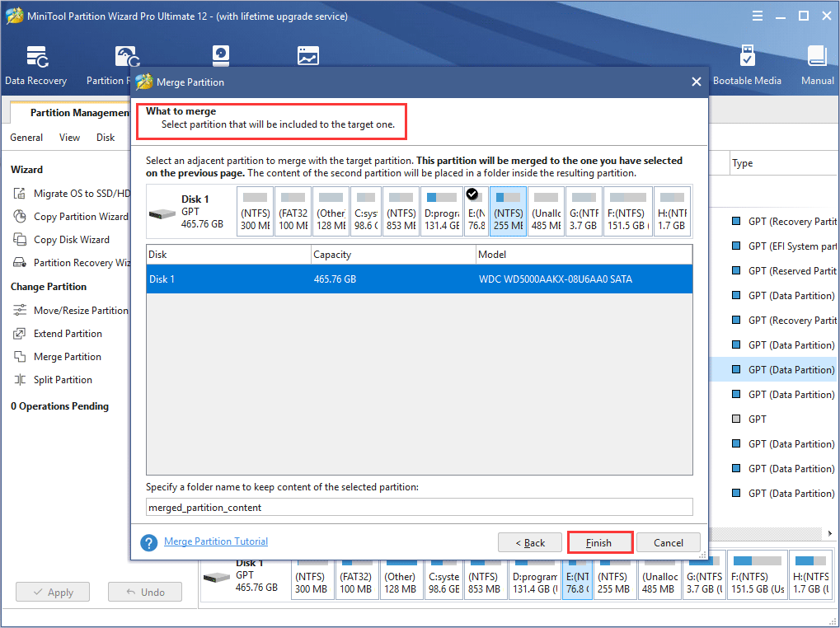The width and height of the screenshot is (840, 628).
Task: Select Other 128 MB partition in dialog
Action: click(x=331, y=212)
